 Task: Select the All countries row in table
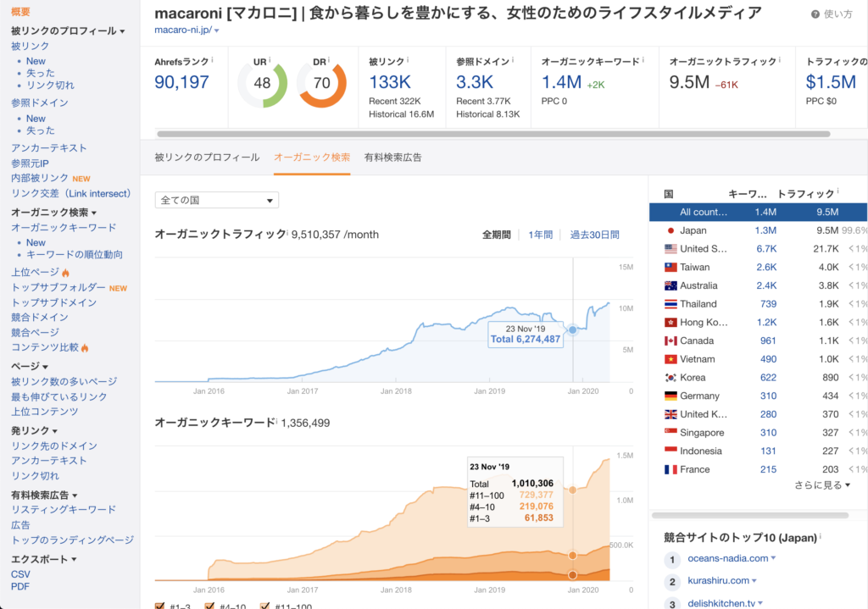(x=758, y=212)
